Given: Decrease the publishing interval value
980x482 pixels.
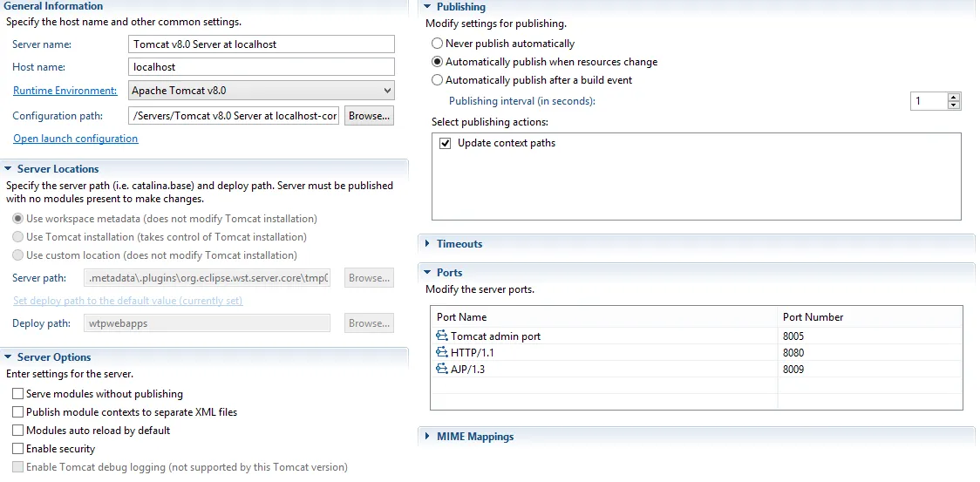Looking at the screenshot, I should [953, 105].
